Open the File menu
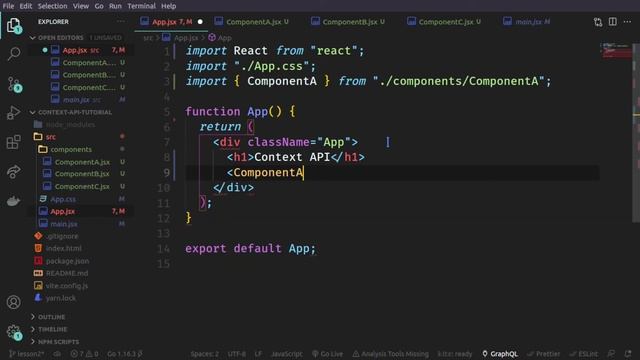The image size is (640, 360). pyautogui.click(x=8, y=6)
